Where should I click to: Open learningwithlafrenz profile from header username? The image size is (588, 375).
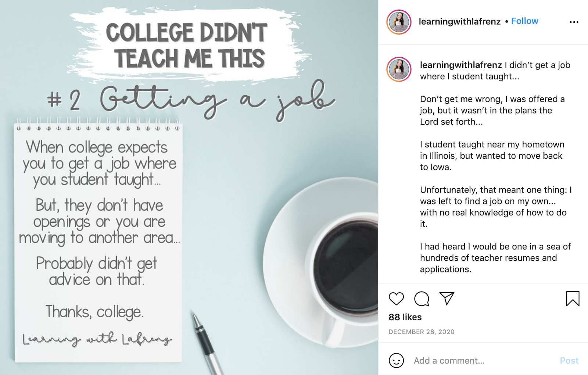tap(459, 21)
